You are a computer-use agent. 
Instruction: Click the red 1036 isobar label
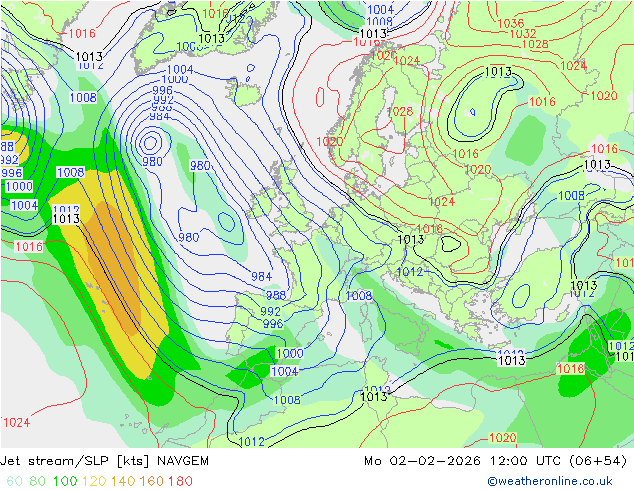tap(511, 23)
